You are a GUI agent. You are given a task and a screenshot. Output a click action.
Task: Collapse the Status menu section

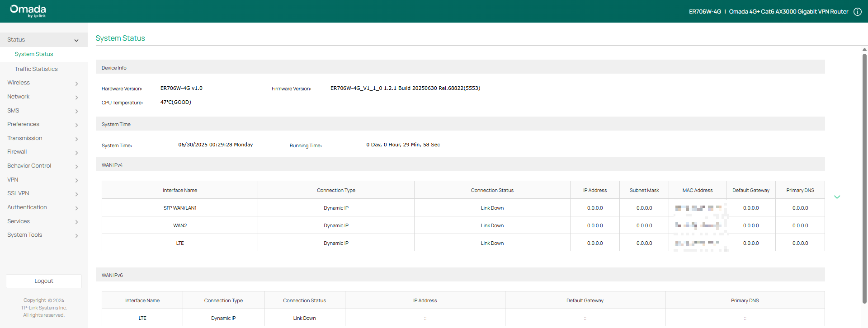pos(43,40)
